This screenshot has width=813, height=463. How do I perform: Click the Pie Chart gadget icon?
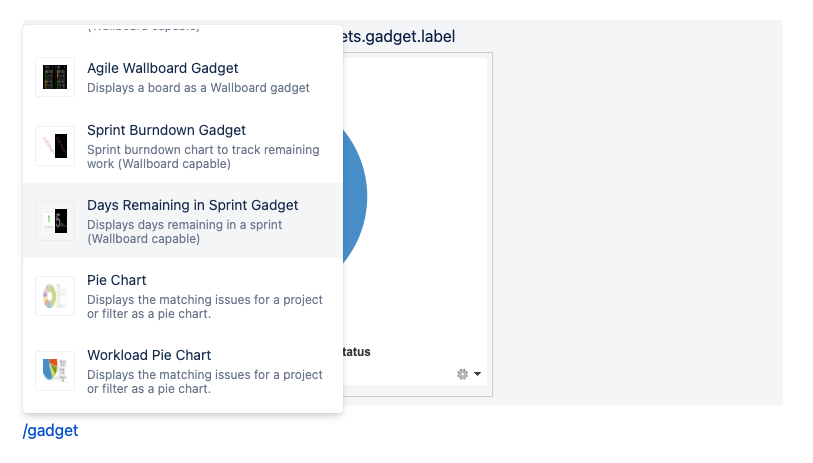point(55,296)
